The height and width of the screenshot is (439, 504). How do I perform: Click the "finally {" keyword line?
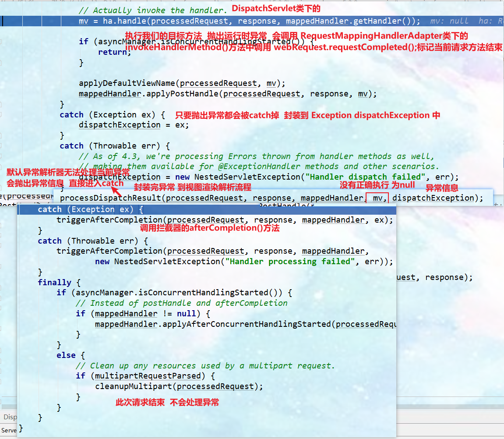point(59,283)
